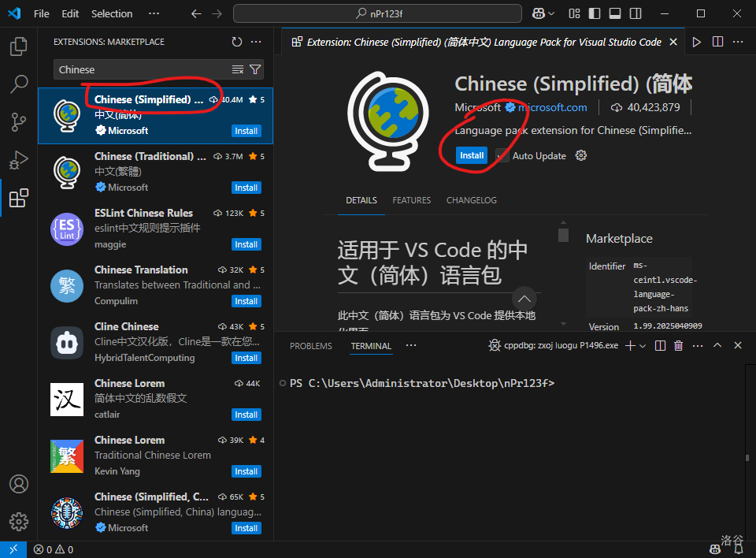The width and height of the screenshot is (756, 558).
Task: Kill the terminal with the trash icon
Action: coord(678,346)
